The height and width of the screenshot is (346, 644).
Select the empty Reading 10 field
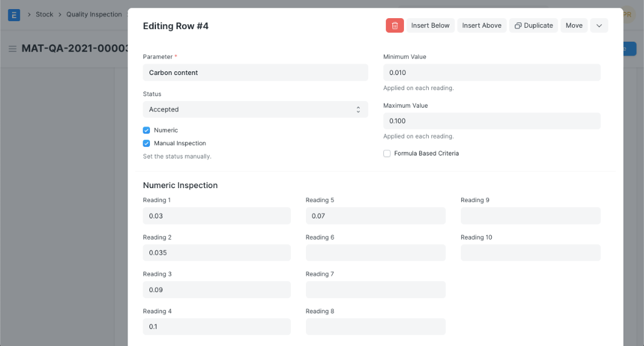(530, 253)
